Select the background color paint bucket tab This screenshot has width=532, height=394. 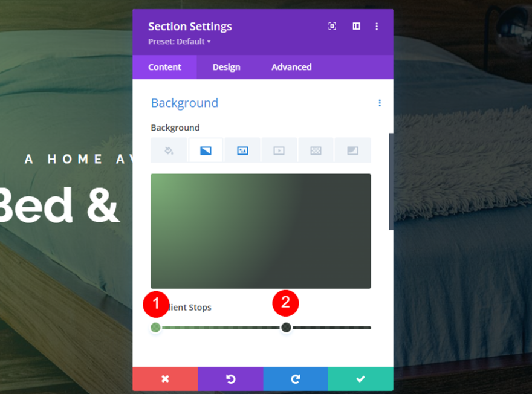pos(169,150)
